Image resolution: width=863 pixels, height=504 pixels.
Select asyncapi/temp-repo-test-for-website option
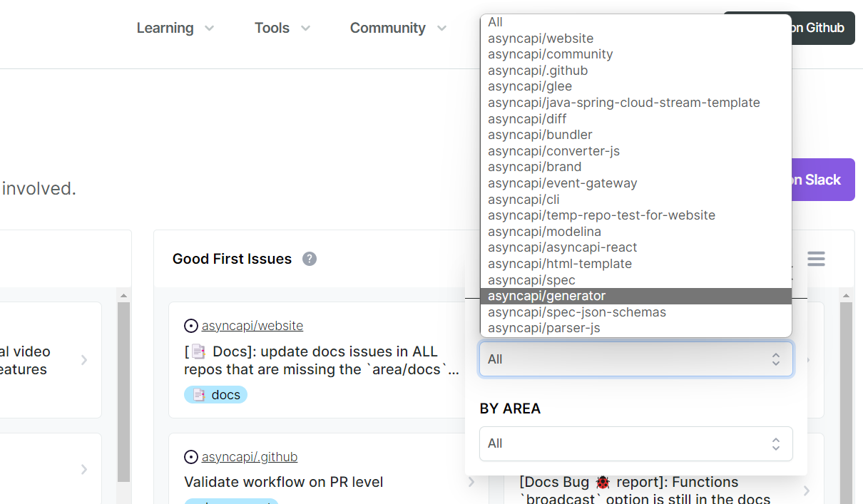(636, 215)
